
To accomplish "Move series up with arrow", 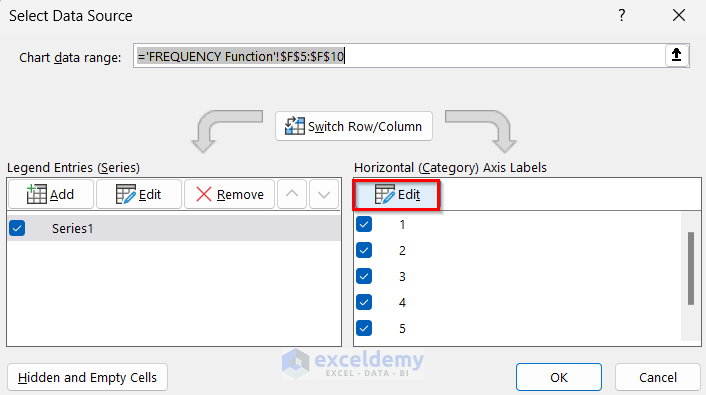I will click(x=292, y=195).
